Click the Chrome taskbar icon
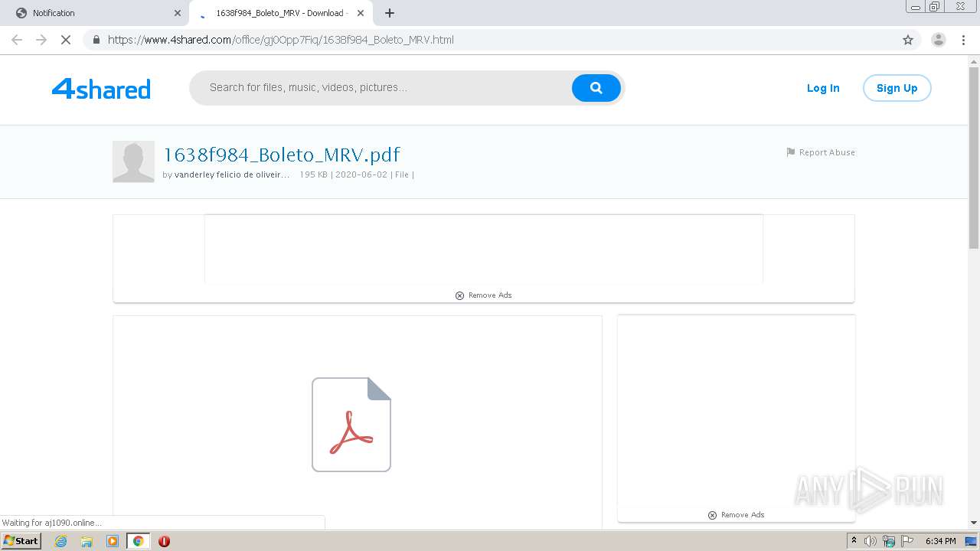This screenshot has height=551, width=980. (x=138, y=541)
